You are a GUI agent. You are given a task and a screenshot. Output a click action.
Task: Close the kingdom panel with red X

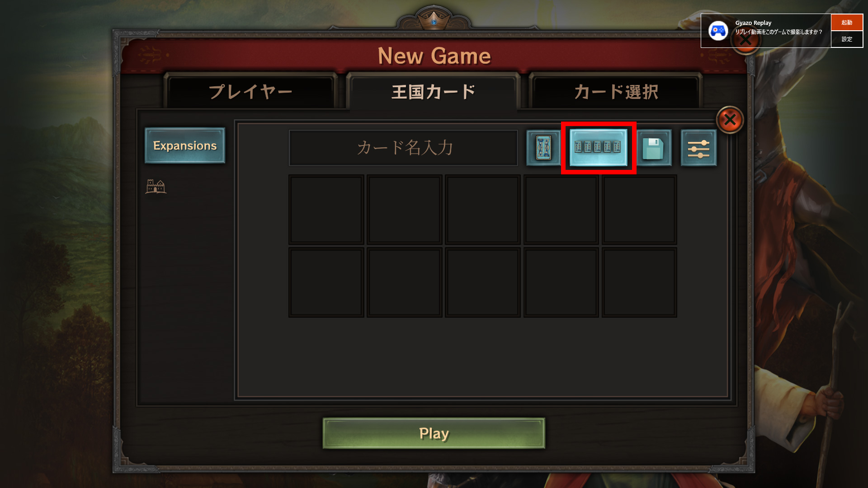click(730, 120)
